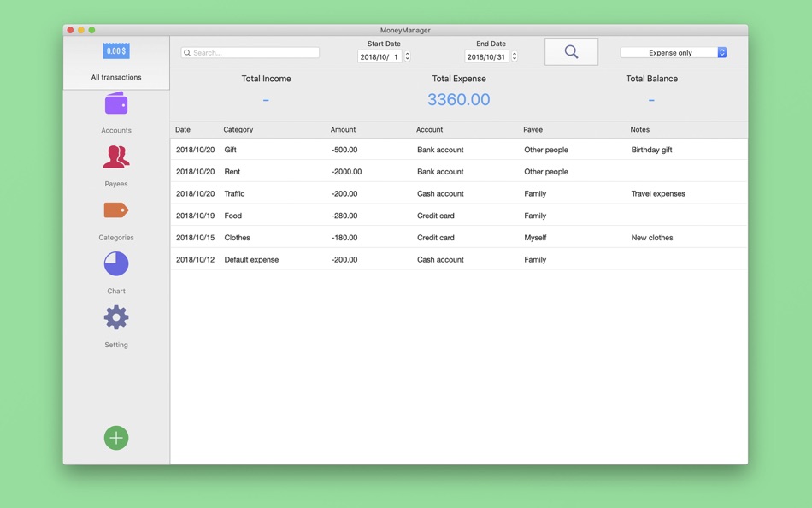The width and height of the screenshot is (812, 508).
Task: Click the All transactions label
Action: pyautogui.click(x=116, y=77)
